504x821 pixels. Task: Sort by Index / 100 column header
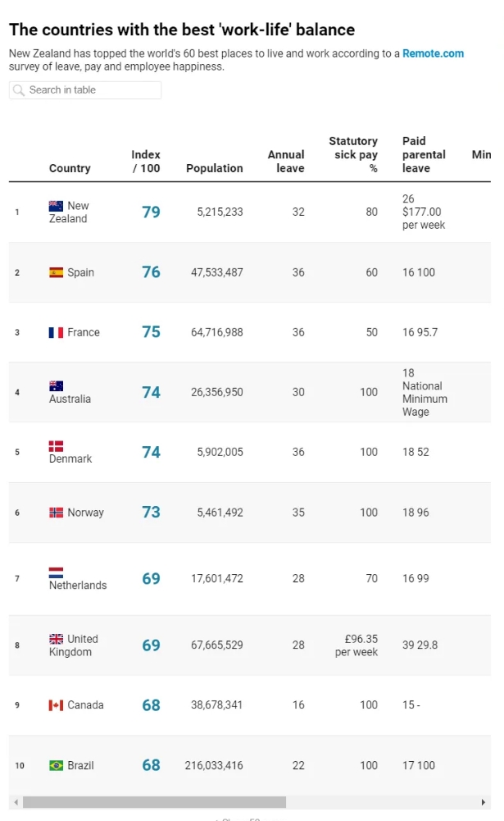coord(146,162)
